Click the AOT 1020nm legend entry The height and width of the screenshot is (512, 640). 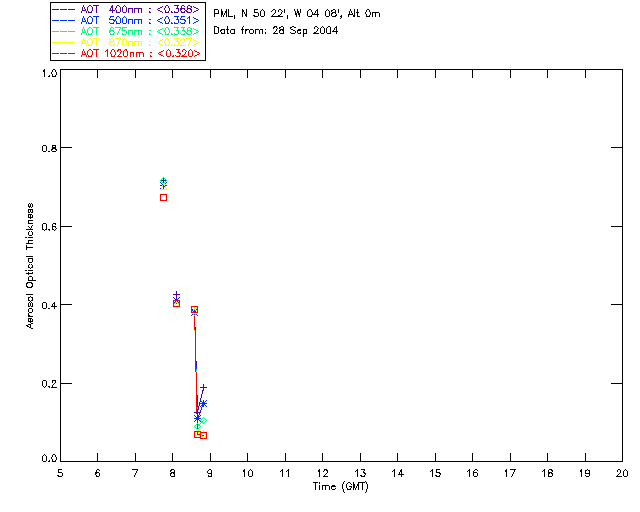[x=126, y=53]
